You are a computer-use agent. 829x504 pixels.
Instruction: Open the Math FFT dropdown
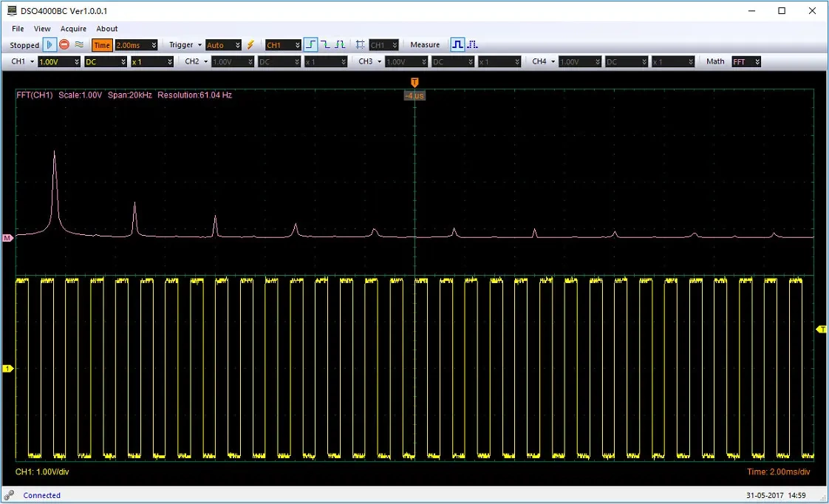(x=746, y=62)
